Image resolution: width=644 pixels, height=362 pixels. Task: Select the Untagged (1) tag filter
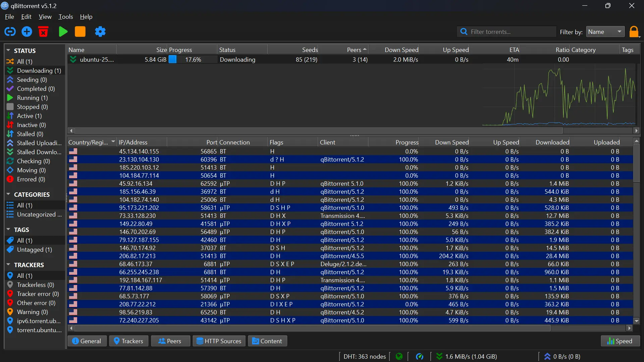coord(35,249)
